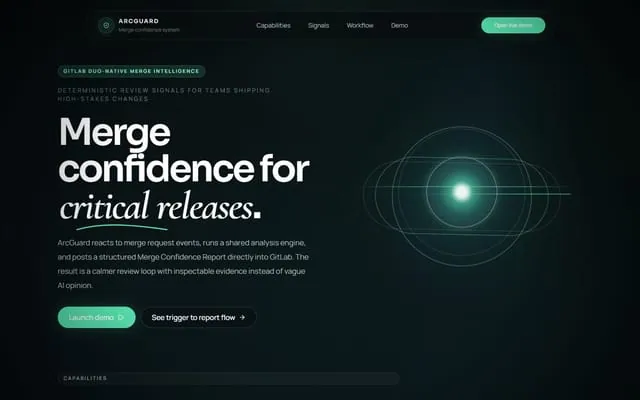This screenshot has width=640, height=400.
Task: Open the Demo nav link
Action: coord(399,25)
